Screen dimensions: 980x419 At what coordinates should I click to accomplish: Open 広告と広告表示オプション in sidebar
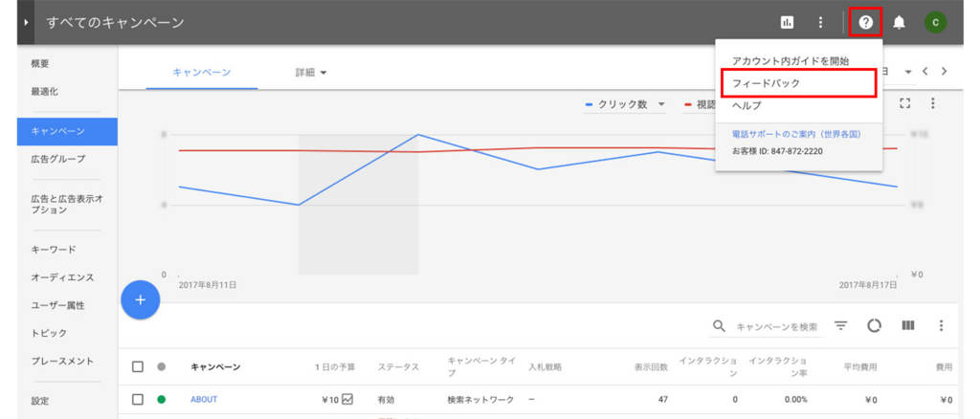click(67, 204)
